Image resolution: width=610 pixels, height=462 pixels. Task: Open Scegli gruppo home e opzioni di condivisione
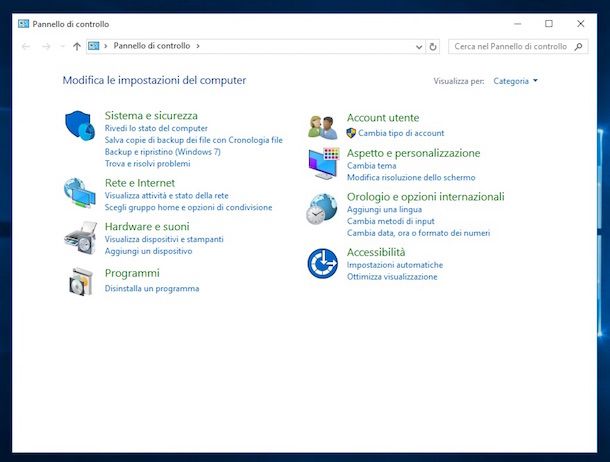pos(188,207)
